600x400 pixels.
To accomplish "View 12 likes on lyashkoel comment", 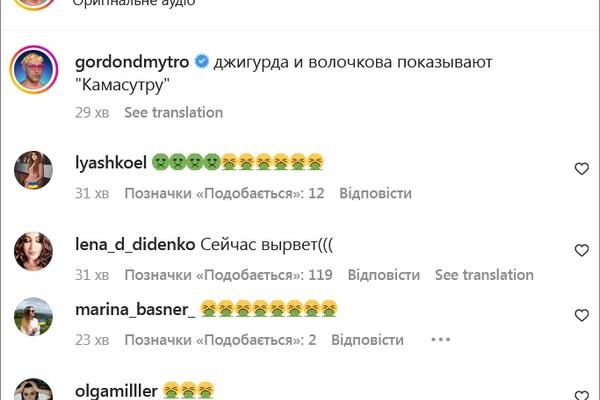I will pos(224,193).
